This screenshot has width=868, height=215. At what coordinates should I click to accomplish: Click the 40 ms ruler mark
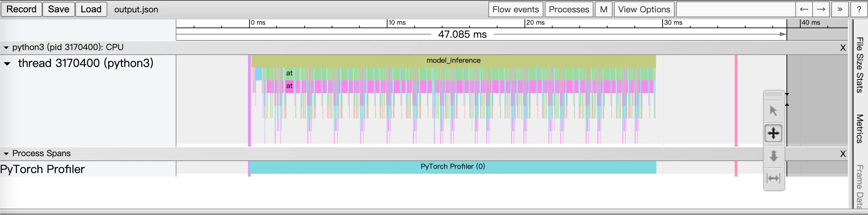(x=811, y=23)
